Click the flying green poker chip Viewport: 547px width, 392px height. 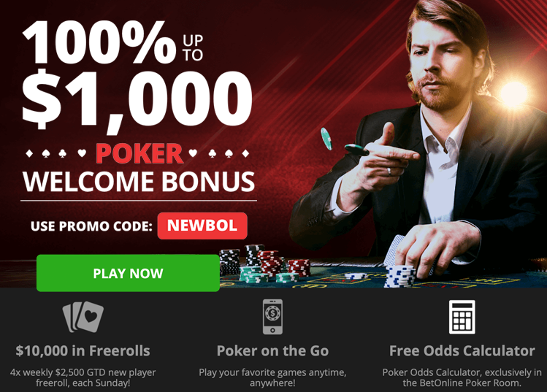tap(326, 139)
